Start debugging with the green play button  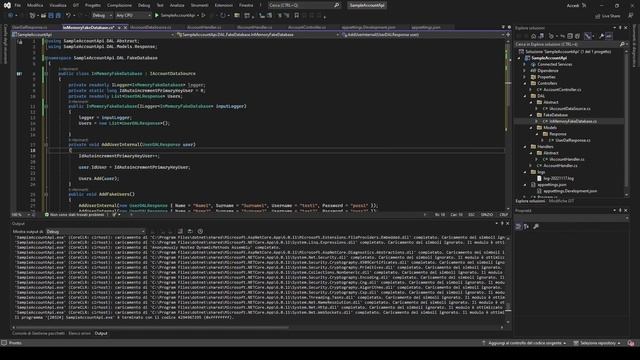[x=157, y=16]
